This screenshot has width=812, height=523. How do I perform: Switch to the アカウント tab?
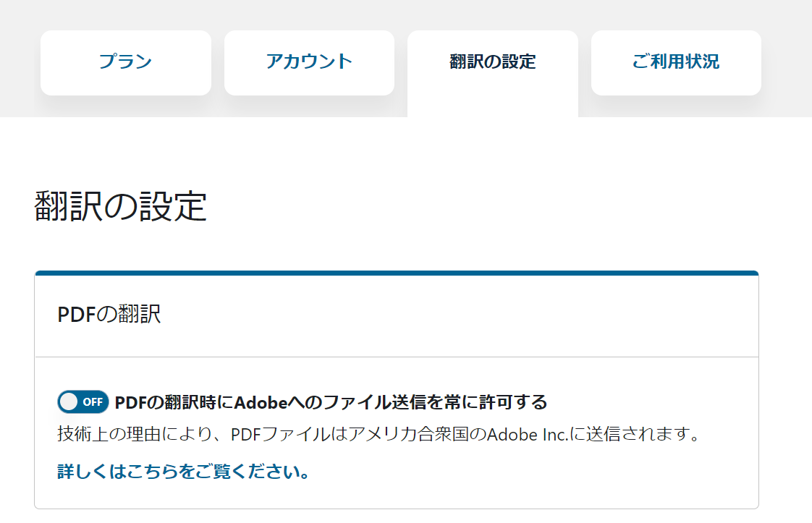tap(309, 63)
